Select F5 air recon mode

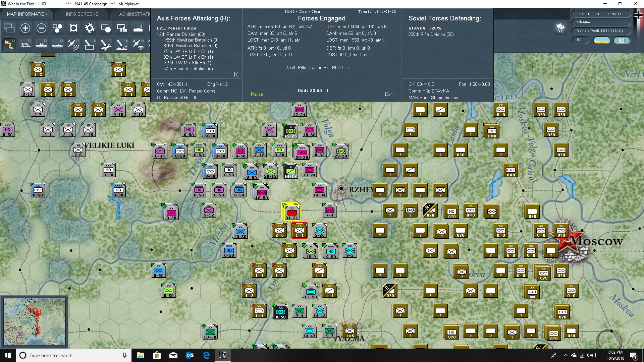tap(73, 44)
